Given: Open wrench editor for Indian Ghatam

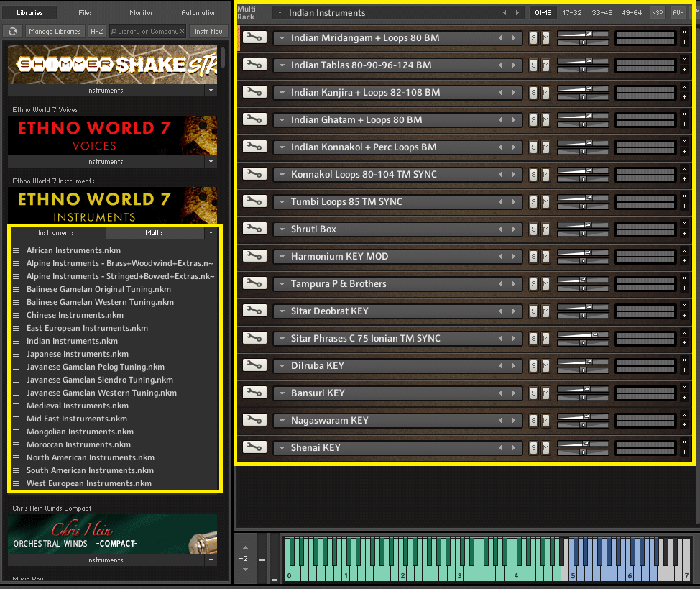Looking at the screenshot, I should click(x=254, y=119).
